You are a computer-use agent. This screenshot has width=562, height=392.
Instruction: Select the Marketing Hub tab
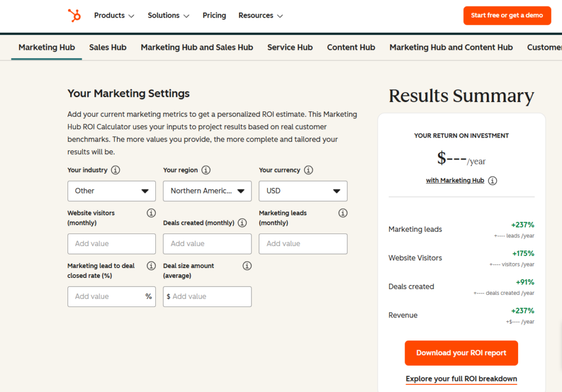[47, 47]
